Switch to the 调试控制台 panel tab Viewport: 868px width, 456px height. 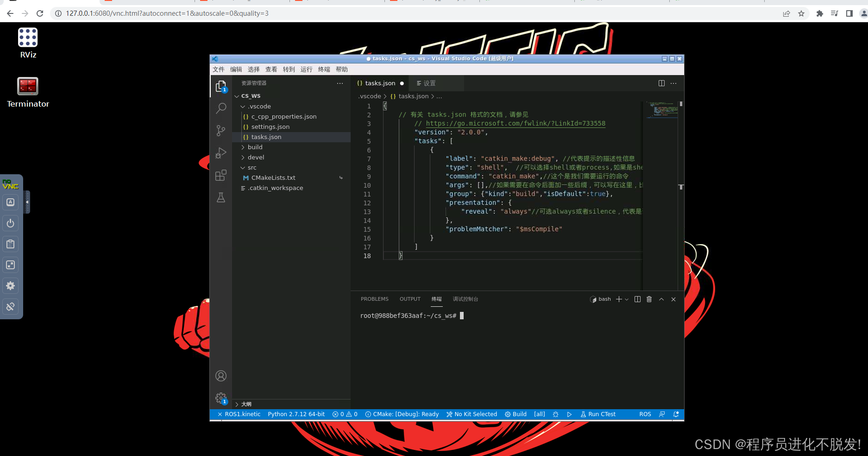pos(465,299)
